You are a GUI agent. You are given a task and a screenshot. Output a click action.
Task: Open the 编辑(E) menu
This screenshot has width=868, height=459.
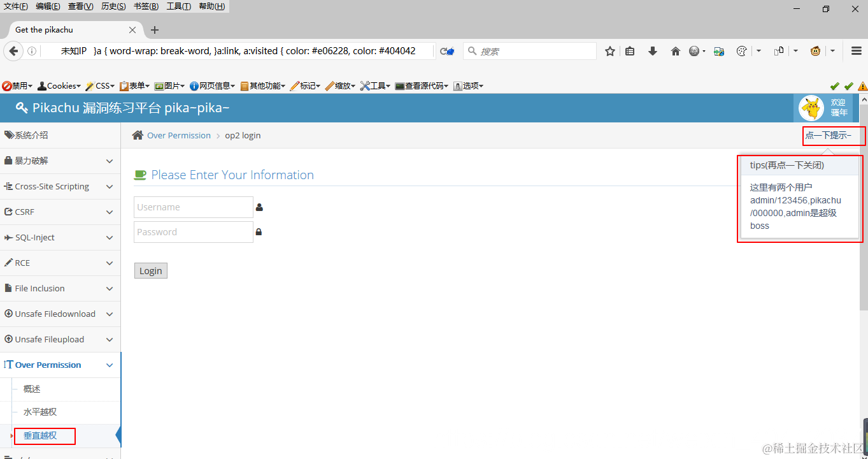click(48, 6)
